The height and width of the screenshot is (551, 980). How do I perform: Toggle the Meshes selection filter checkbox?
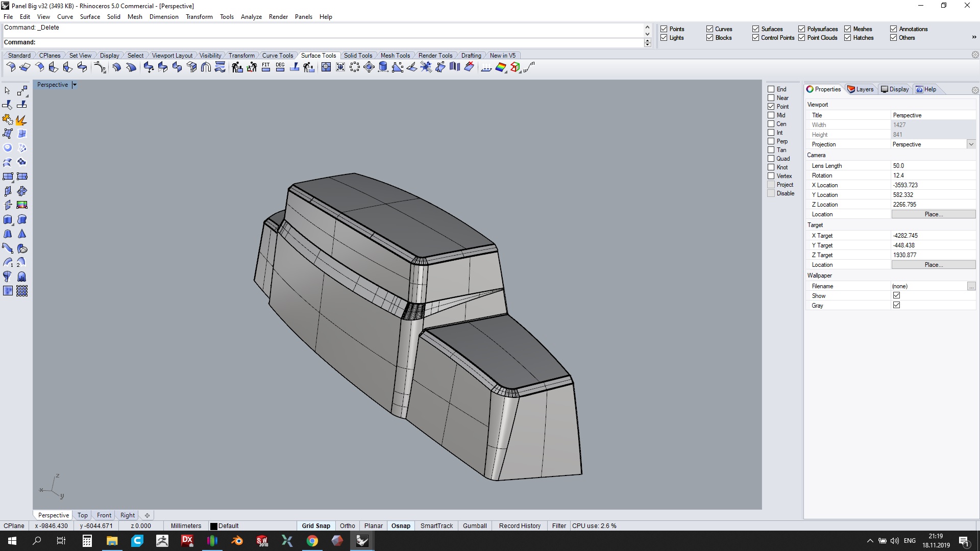[x=848, y=29]
